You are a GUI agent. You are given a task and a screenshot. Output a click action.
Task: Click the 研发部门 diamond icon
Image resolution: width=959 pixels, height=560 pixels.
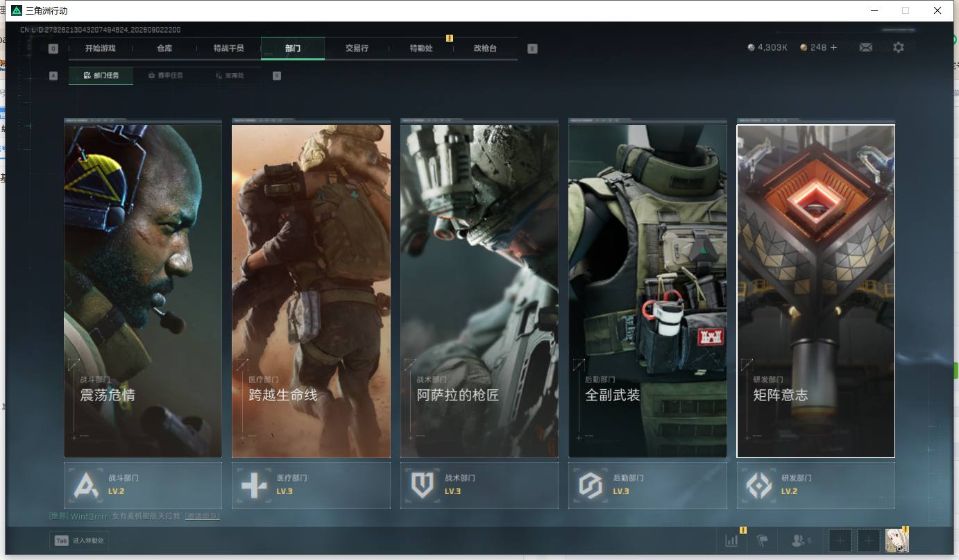(758, 485)
